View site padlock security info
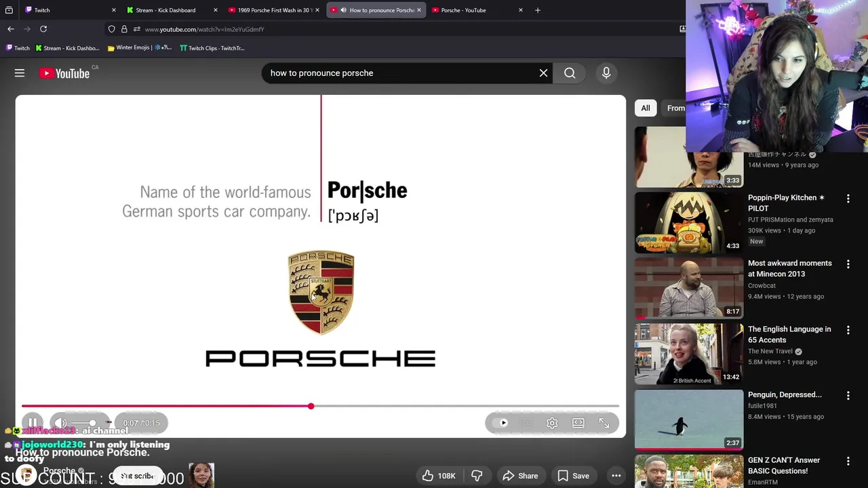The image size is (868, 488). (124, 29)
